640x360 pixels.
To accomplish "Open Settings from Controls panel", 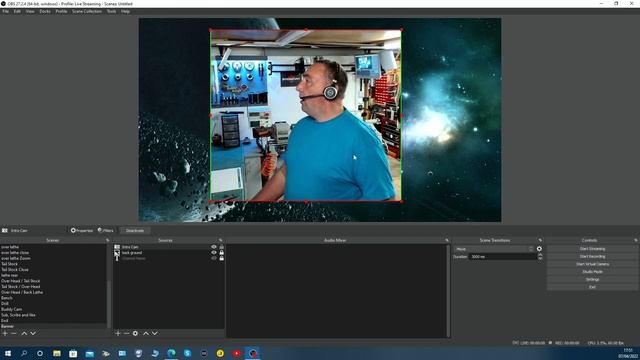I will click(x=592, y=280).
